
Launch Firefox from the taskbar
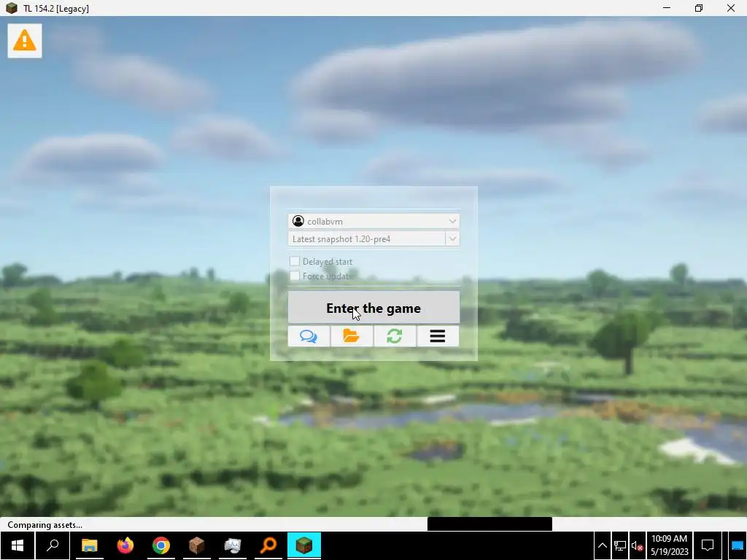[x=125, y=545]
